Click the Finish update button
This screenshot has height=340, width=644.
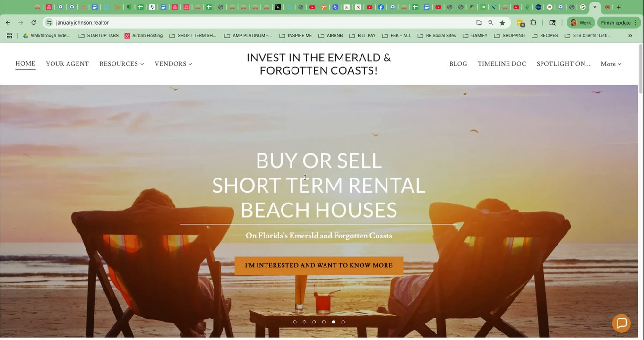pyautogui.click(x=619, y=23)
